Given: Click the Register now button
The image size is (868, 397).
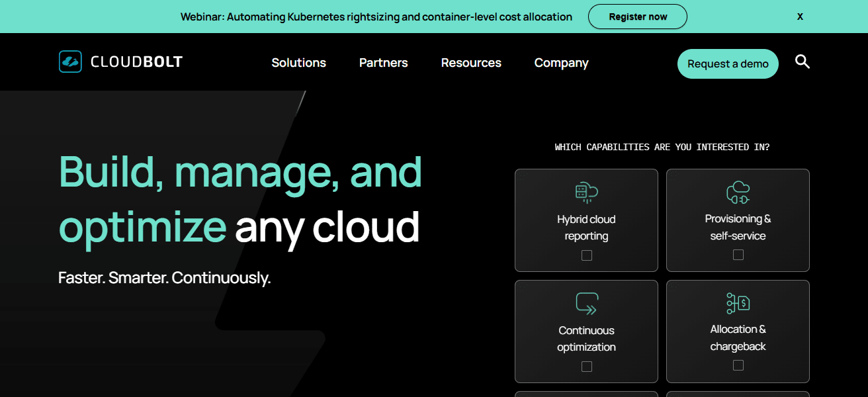Looking at the screenshot, I should tap(638, 17).
